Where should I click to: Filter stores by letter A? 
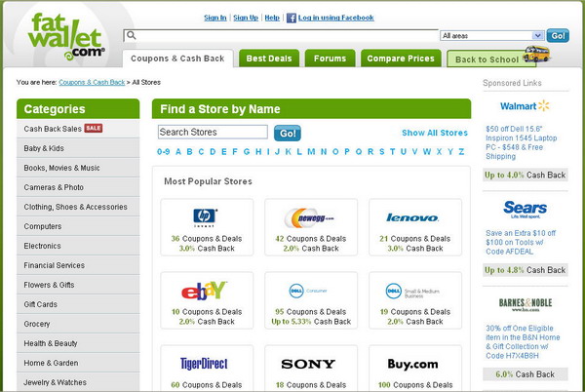pyautogui.click(x=178, y=152)
